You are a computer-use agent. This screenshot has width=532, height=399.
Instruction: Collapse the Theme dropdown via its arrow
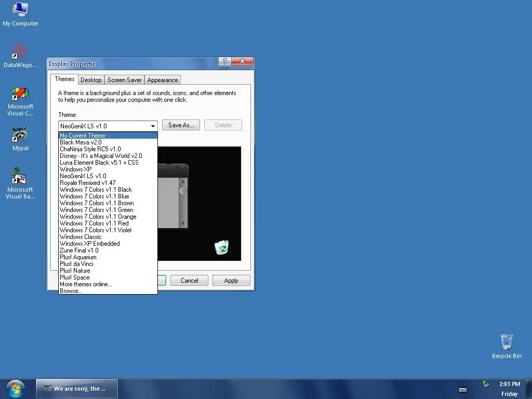(153, 126)
